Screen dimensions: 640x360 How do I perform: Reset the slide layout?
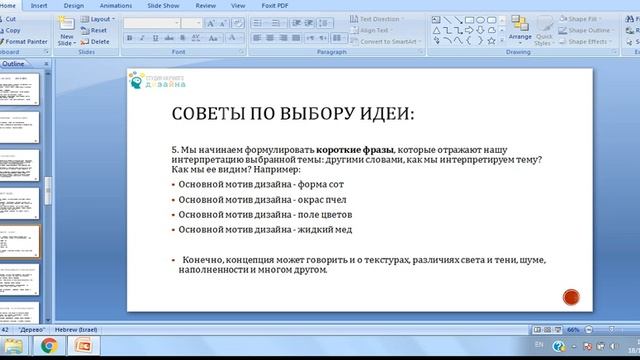click(x=94, y=30)
